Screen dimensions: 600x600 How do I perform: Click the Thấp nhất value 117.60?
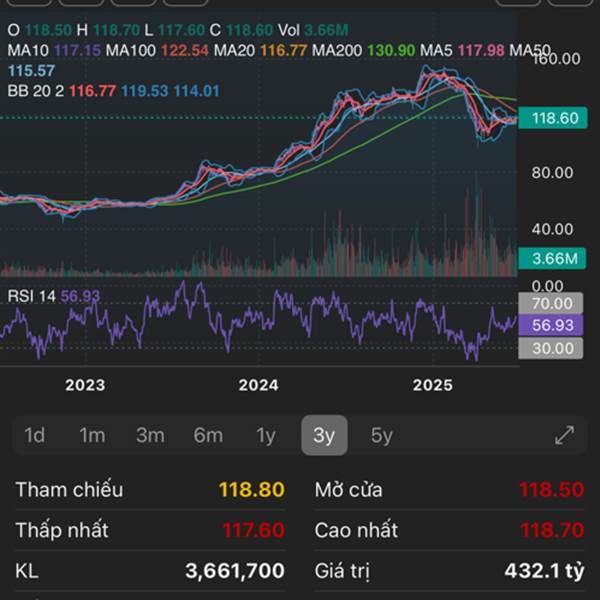[253, 530]
